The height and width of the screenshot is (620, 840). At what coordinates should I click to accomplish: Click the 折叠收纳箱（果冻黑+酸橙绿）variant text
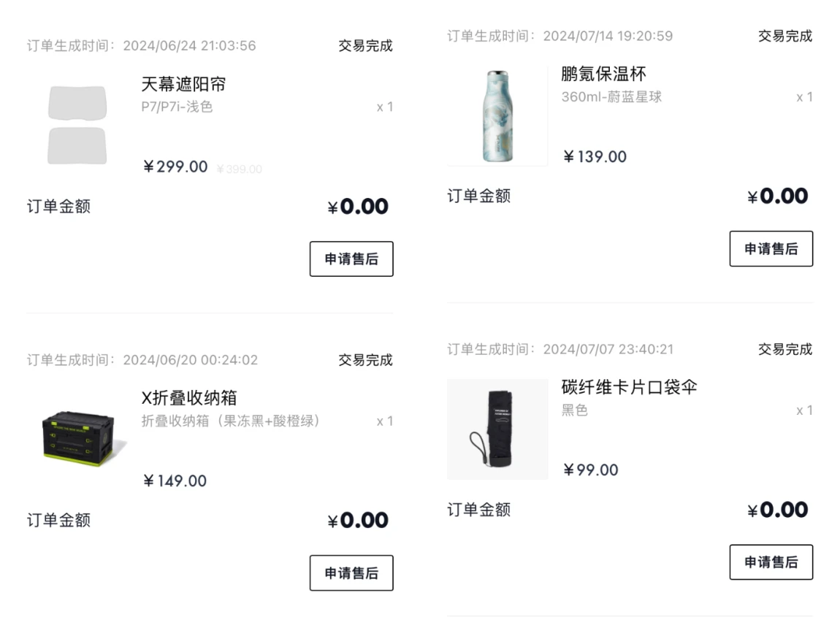pos(230,421)
